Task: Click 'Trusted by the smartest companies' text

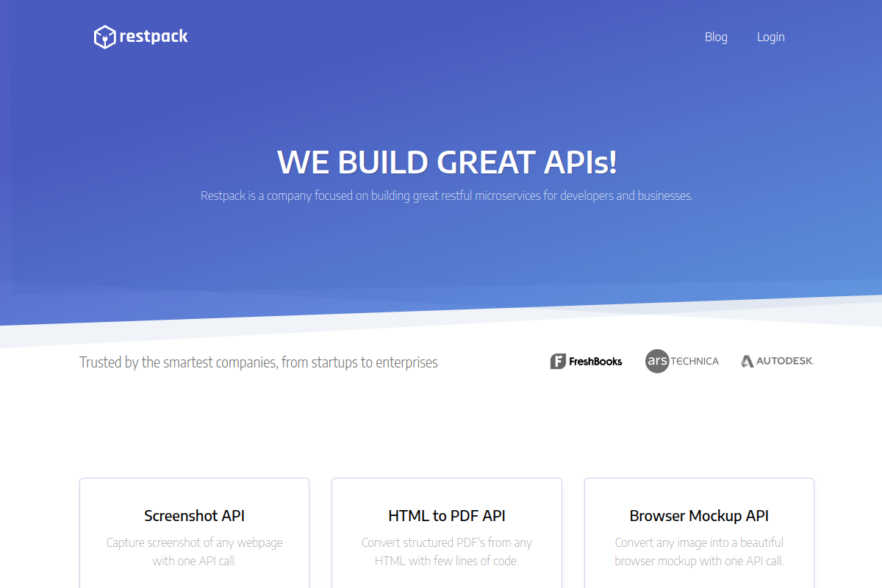Action: coord(259,362)
